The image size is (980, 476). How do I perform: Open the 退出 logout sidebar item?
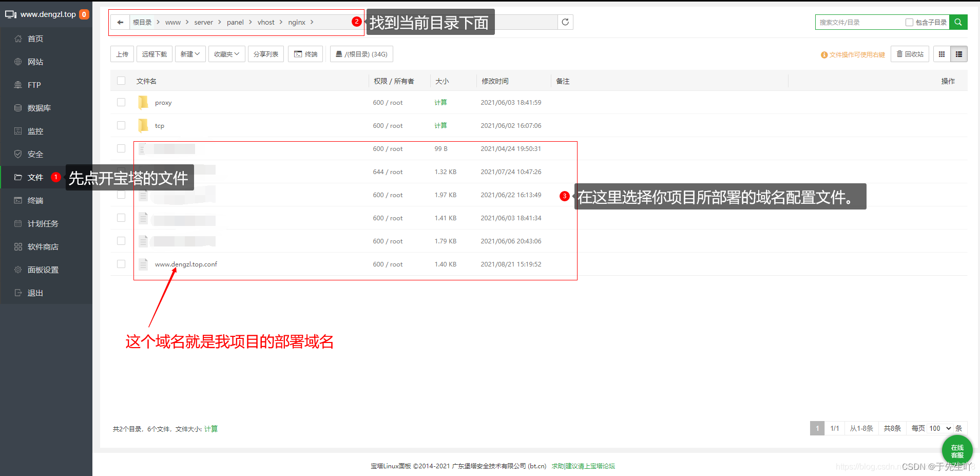(x=46, y=293)
